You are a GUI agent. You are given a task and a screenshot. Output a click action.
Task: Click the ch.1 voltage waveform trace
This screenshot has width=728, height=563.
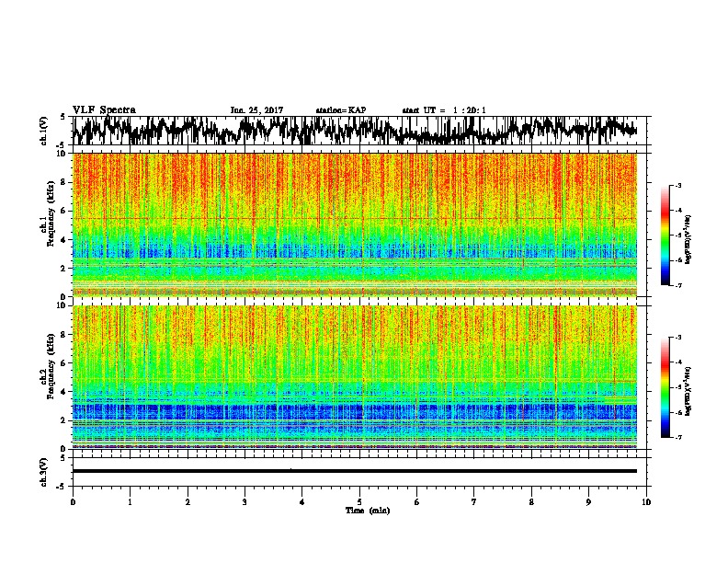tap(355, 131)
